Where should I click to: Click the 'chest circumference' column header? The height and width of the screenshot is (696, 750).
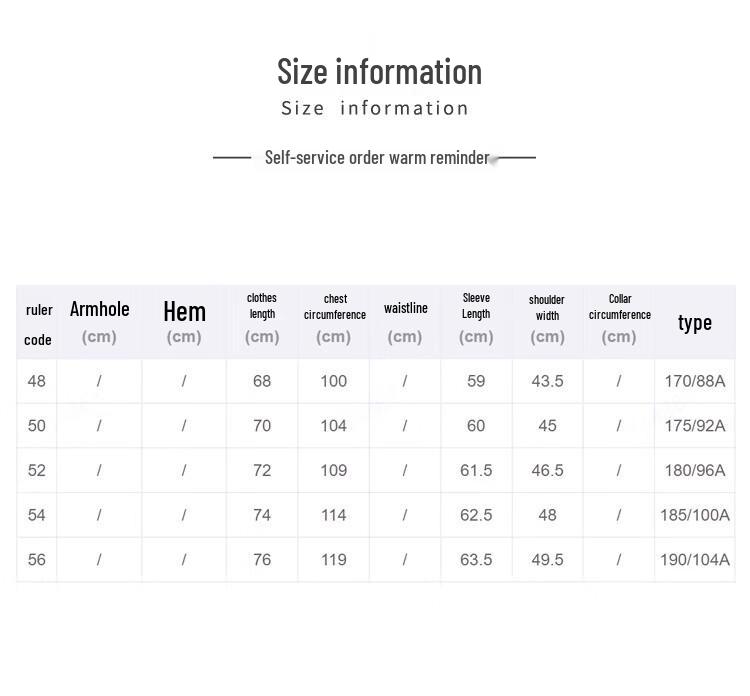coord(334,322)
